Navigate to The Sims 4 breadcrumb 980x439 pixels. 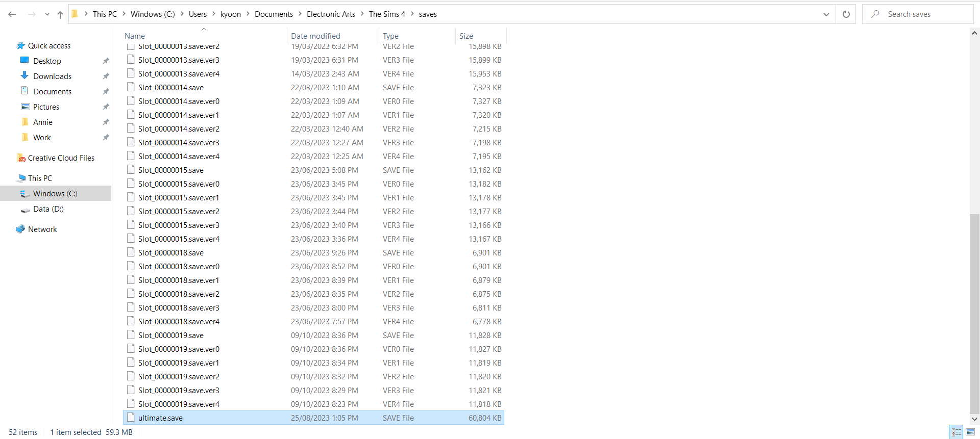point(386,14)
